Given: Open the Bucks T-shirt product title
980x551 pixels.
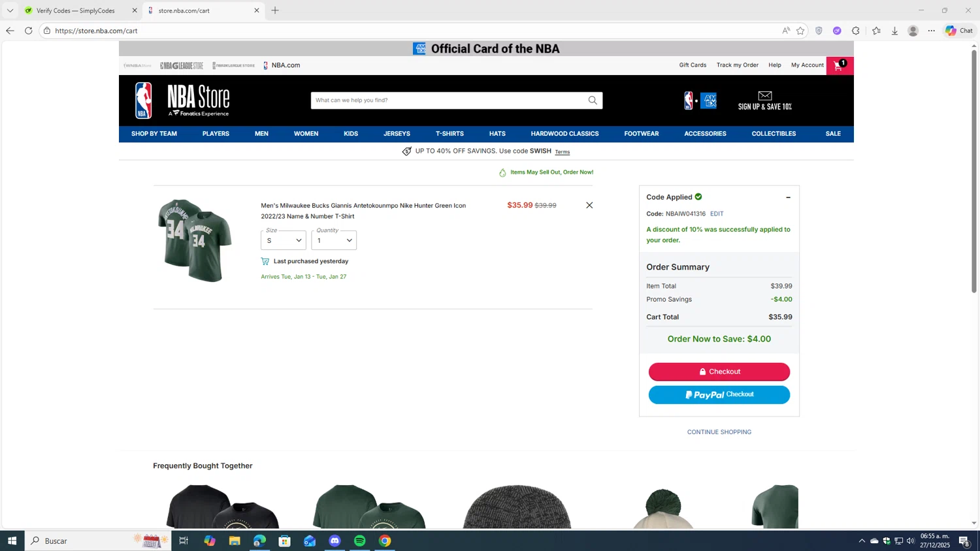Looking at the screenshot, I should click(363, 211).
